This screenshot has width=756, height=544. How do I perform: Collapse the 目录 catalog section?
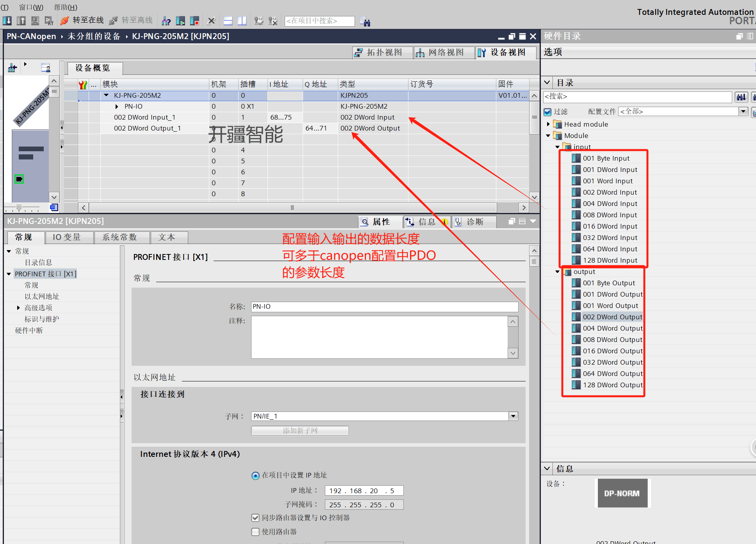tap(547, 82)
